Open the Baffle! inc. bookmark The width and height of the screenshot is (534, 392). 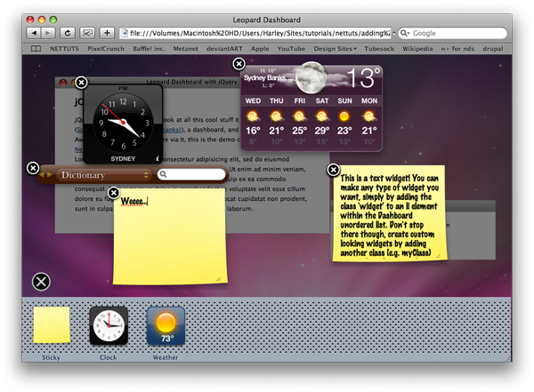(x=149, y=49)
